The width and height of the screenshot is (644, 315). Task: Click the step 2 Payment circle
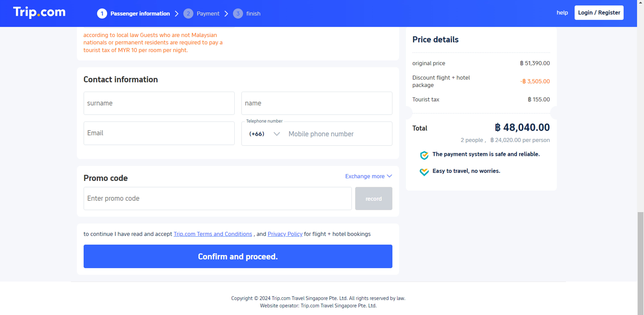(x=188, y=14)
